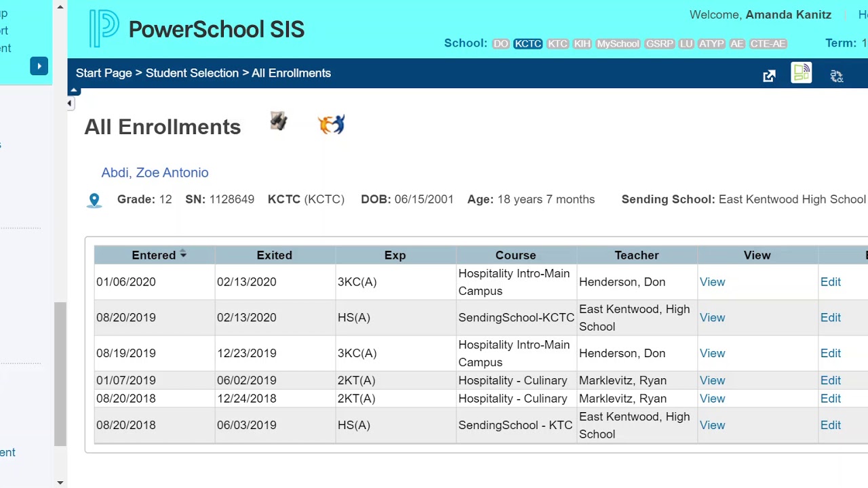Image resolution: width=868 pixels, height=488 pixels.
Task: Edit the 08/20/2018 Hospitality - Culinary enrollment
Action: (830, 399)
